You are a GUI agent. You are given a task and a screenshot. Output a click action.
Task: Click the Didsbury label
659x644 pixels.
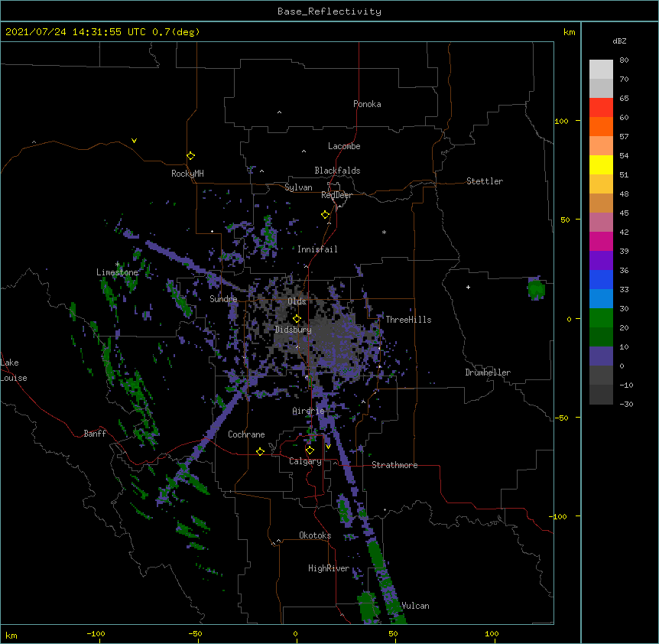[294, 330]
